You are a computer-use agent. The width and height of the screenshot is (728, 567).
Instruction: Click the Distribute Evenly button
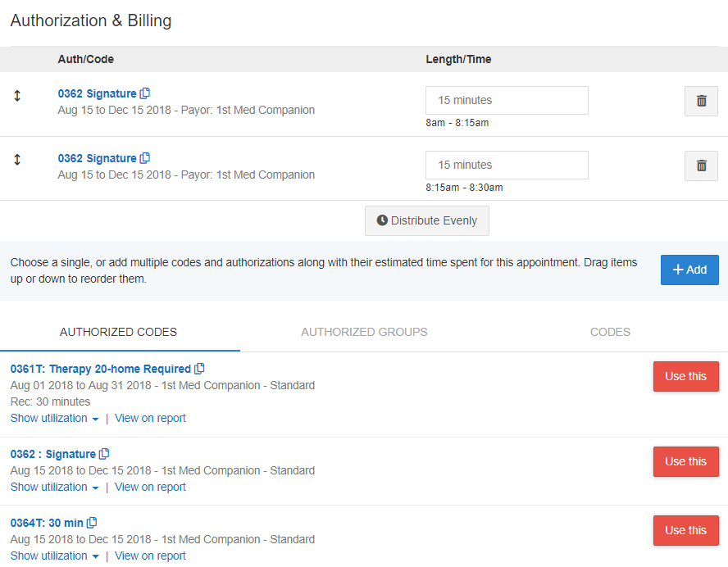pos(426,220)
